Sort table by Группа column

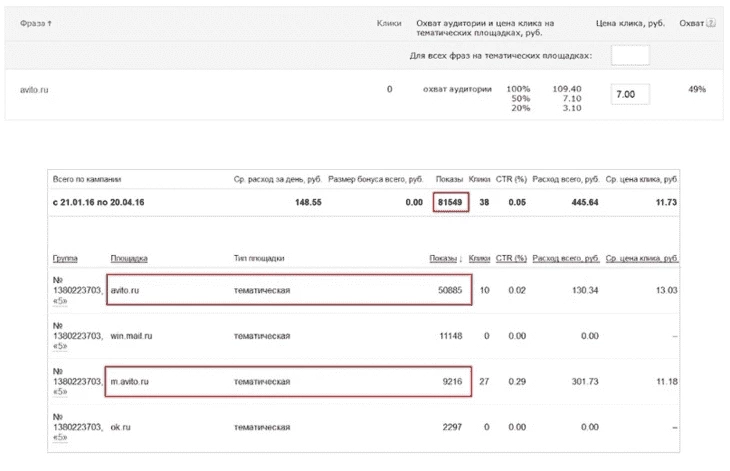65,258
